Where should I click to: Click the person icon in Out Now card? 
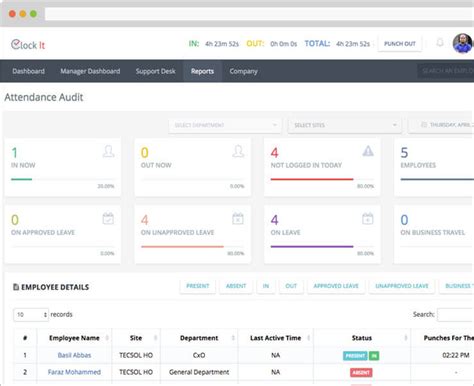coord(238,151)
